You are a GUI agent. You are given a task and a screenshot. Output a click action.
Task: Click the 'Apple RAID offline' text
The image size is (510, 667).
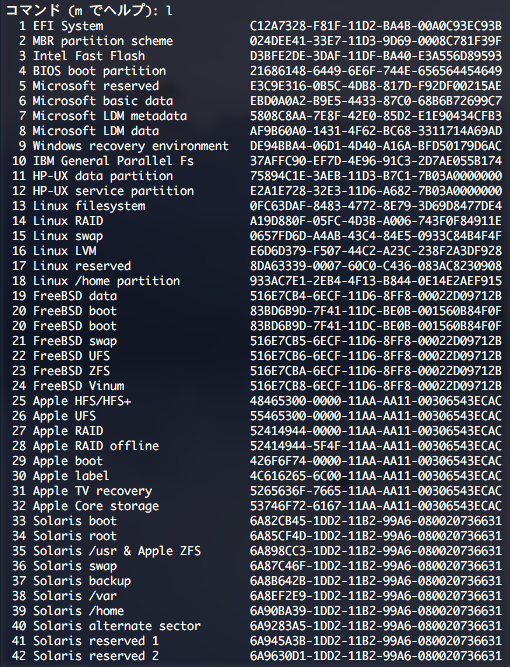click(x=96, y=445)
